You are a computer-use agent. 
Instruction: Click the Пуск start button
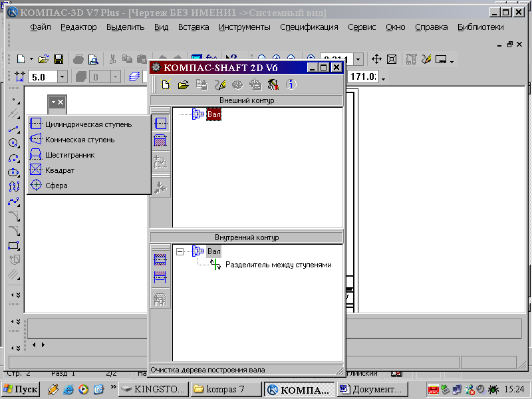pyautogui.click(x=21, y=389)
